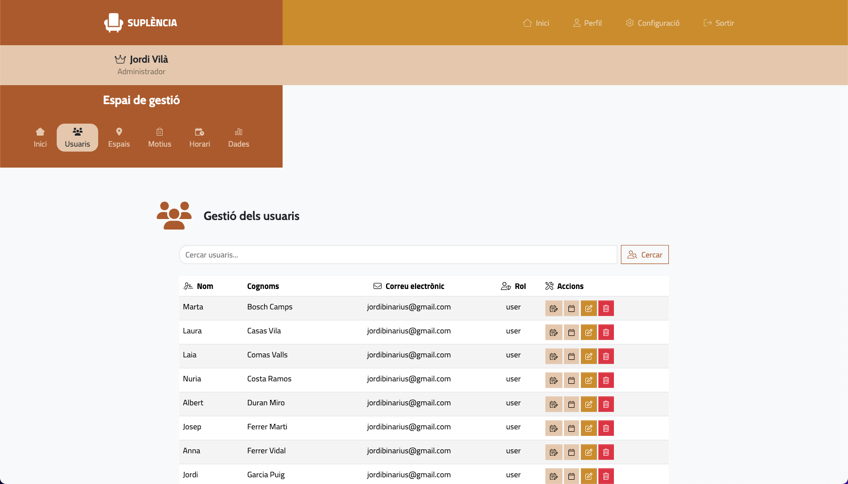Edit user Josep Ferrer Marti
This screenshot has width=848, height=484.
click(x=589, y=428)
